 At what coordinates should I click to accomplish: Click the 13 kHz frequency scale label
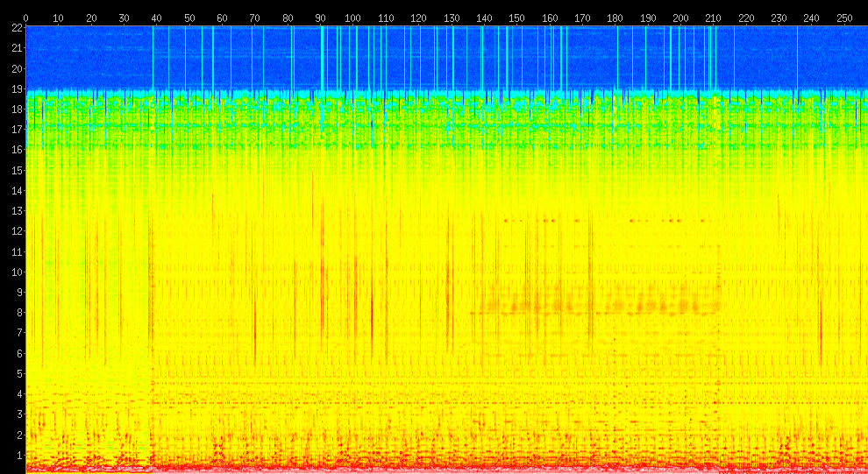(16, 211)
